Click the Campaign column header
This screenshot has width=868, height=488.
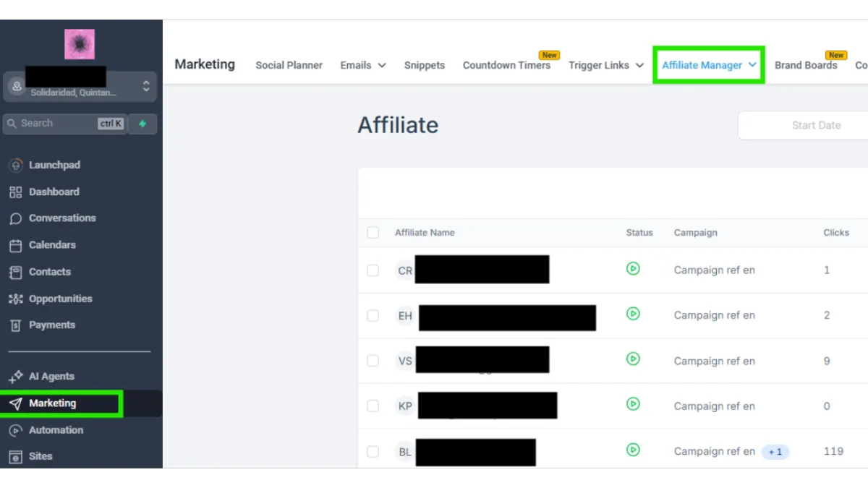[x=696, y=233]
